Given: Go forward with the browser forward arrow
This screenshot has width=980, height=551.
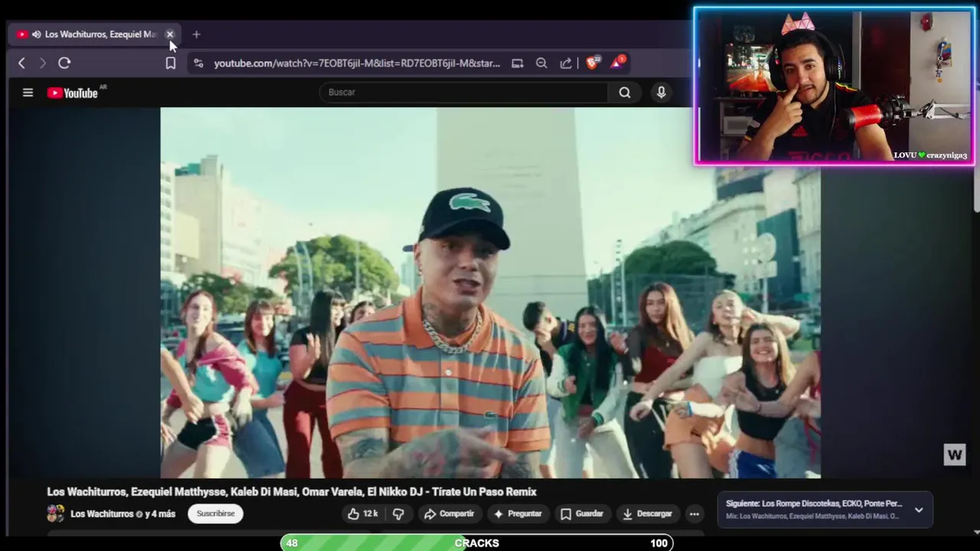Looking at the screenshot, I should tap(43, 64).
